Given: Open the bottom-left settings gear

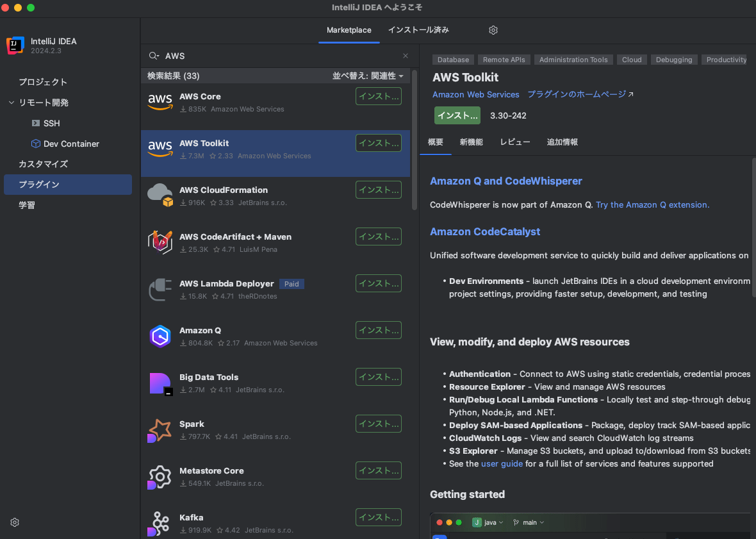Looking at the screenshot, I should [x=15, y=522].
